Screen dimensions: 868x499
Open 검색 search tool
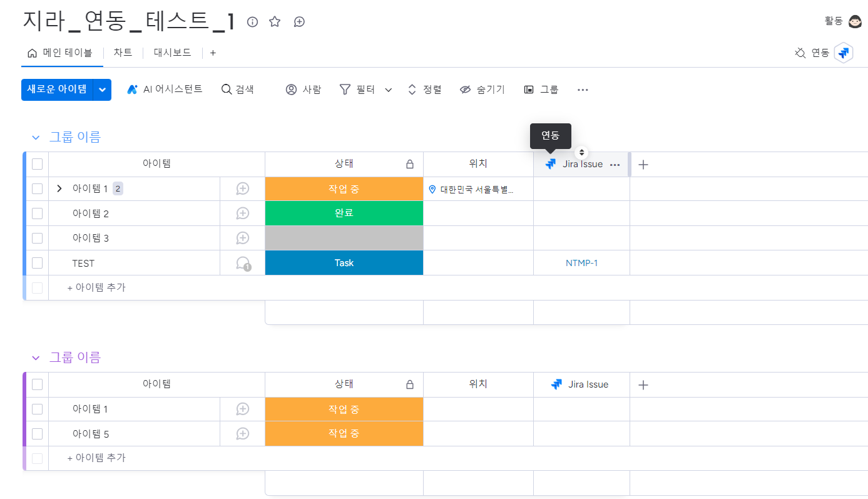click(x=238, y=90)
